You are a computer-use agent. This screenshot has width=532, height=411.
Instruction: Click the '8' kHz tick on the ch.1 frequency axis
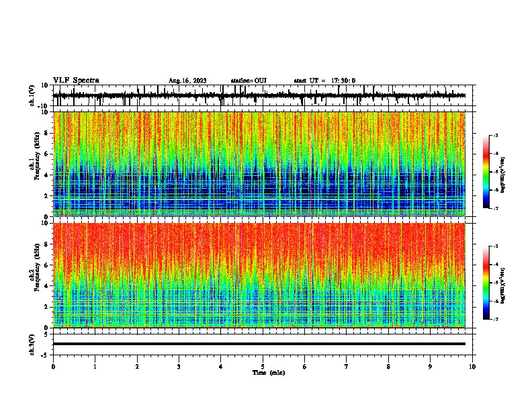pyautogui.click(x=47, y=133)
